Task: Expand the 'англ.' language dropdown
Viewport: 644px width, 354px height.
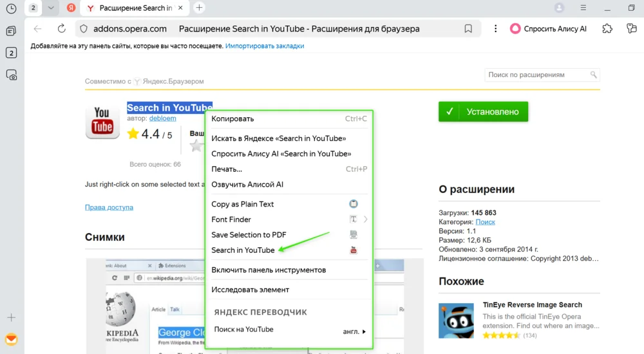Action: [354, 331]
